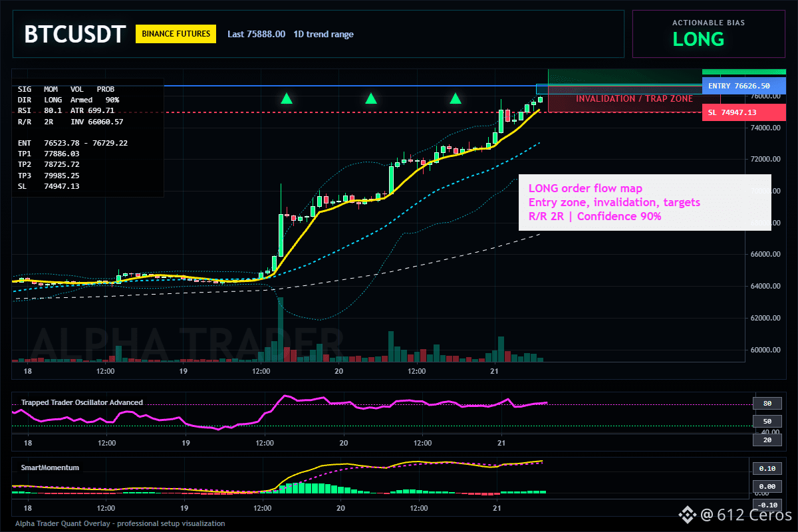Click the DIR LONG Armed 90% row
This screenshot has height=532, width=798.
(x=68, y=100)
